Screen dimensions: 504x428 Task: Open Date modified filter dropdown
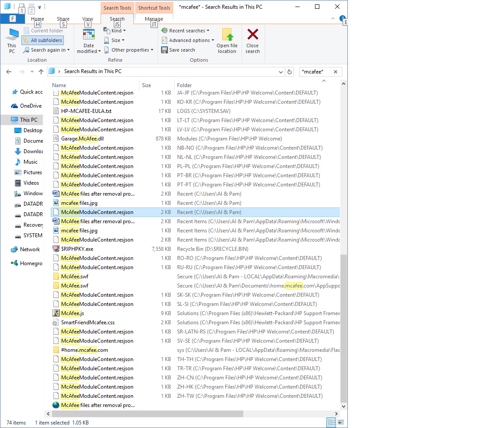point(89,41)
